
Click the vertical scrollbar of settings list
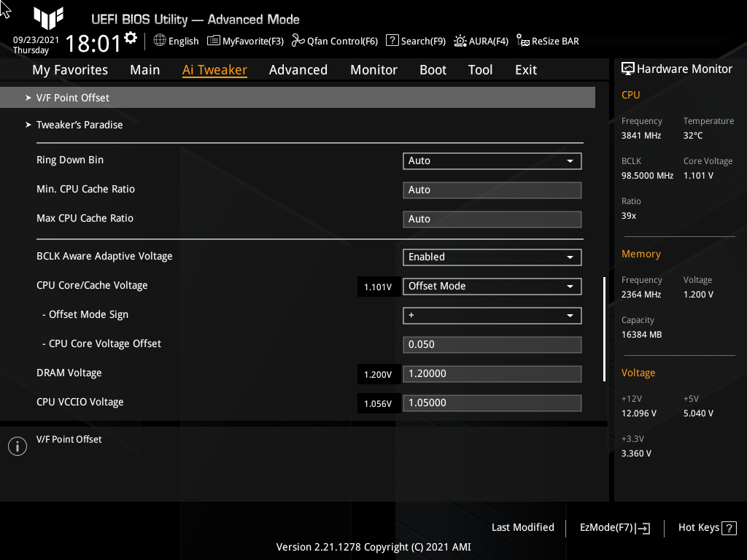[604, 329]
